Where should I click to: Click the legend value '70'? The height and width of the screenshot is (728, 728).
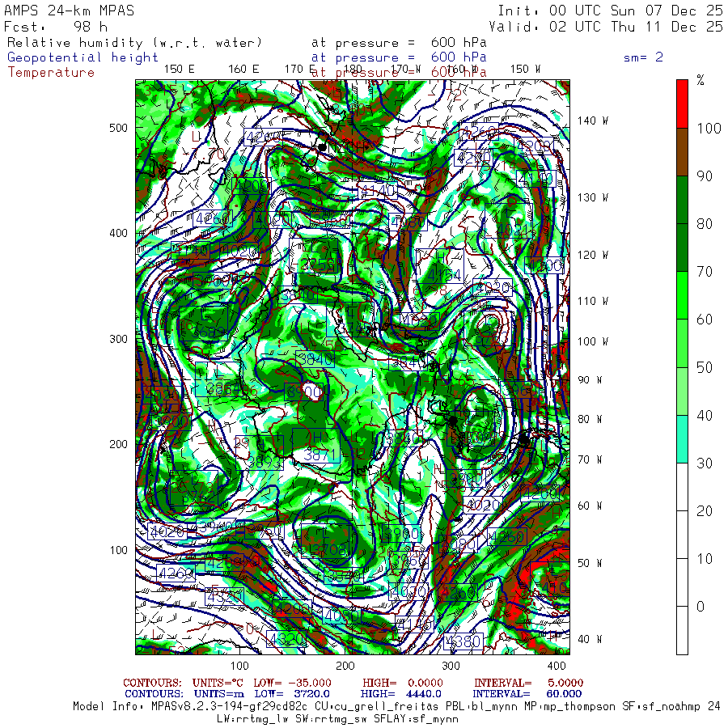click(705, 272)
